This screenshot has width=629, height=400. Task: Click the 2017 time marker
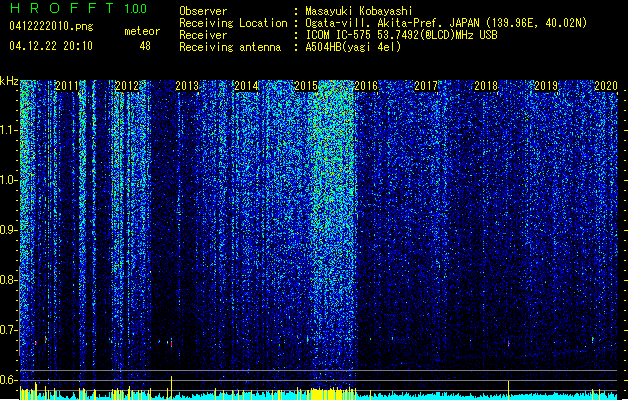426,86
